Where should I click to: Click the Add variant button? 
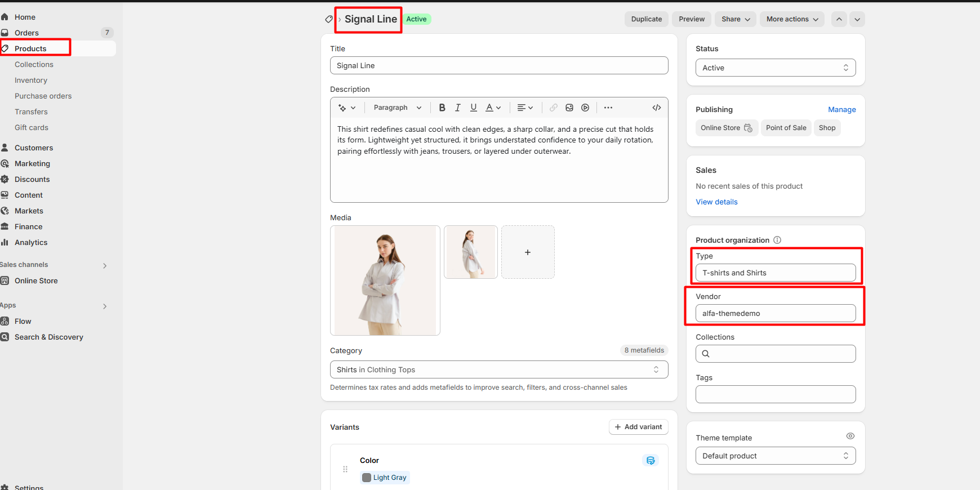638,427
